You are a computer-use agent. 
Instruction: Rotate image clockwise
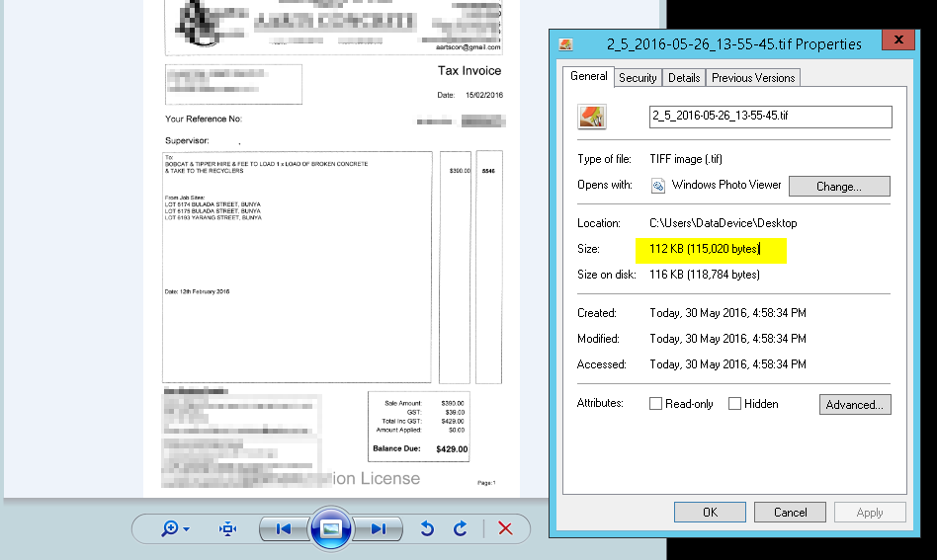461,528
